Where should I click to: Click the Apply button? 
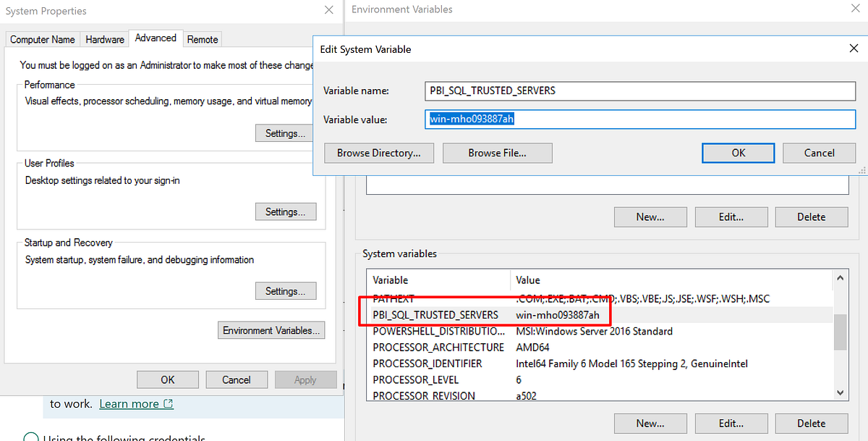(x=305, y=379)
